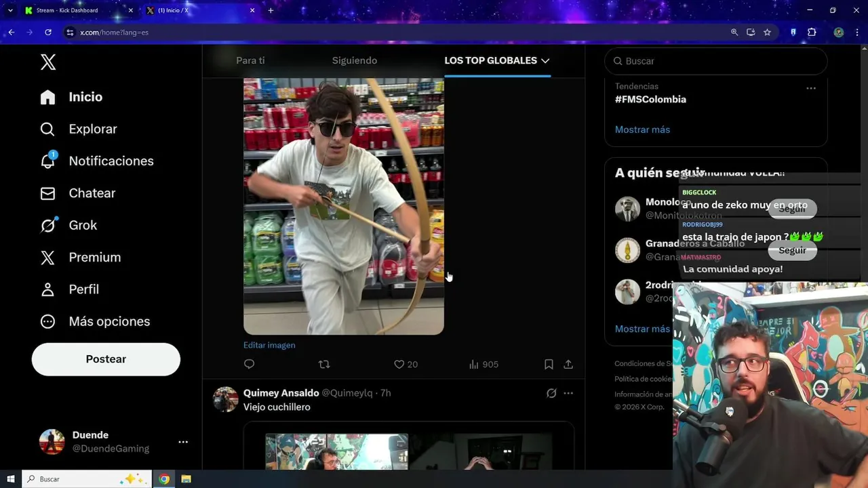Click the X logo in sidebar

(x=47, y=62)
